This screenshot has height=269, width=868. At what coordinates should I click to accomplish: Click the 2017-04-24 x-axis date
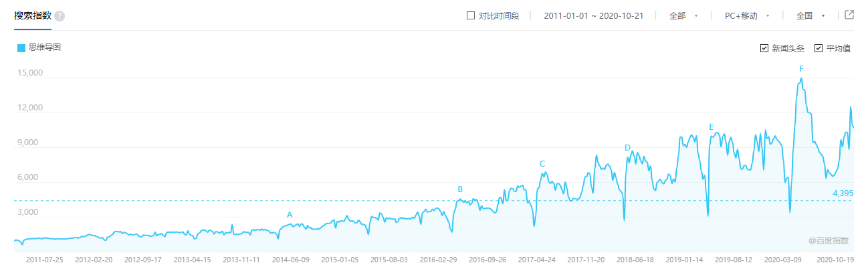(x=536, y=260)
